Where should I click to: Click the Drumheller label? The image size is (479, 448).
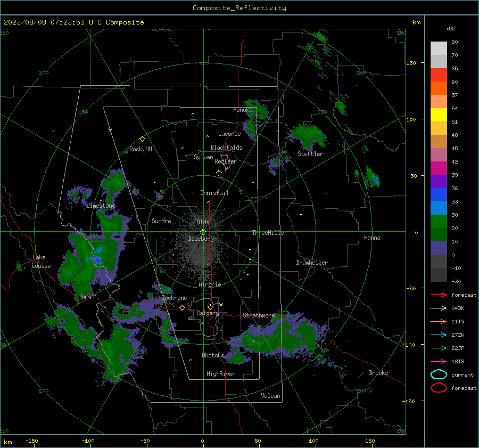(x=312, y=263)
